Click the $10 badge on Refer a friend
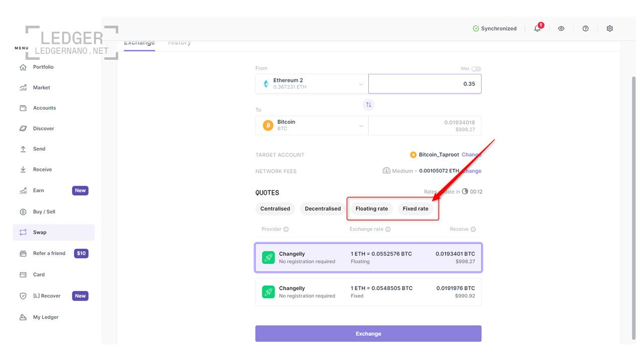Image resolution: width=644 pixels, height=362 pixels. pos(81,253)
